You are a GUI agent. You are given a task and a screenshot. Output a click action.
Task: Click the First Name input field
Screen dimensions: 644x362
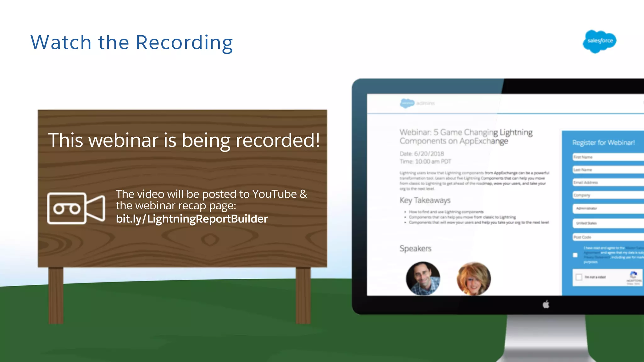pyautogui.click(x=608, y=157)
